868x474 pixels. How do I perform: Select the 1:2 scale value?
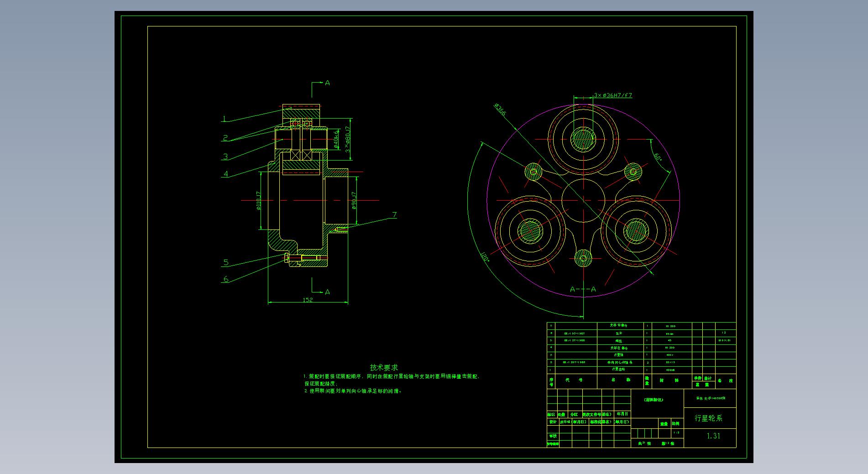pos(676,432)
